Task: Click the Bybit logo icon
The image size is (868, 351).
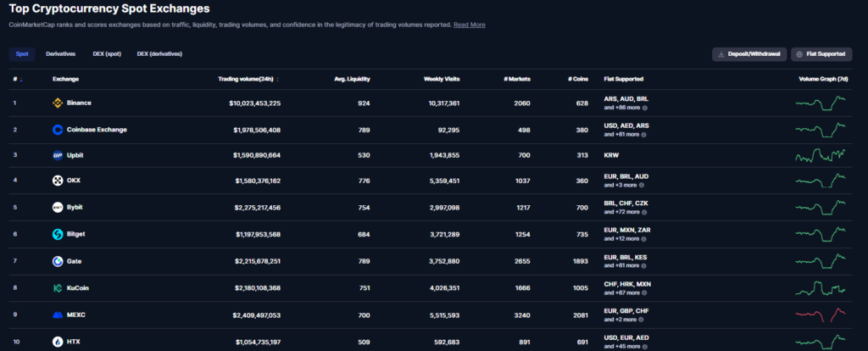Action: (x=58, y=207)
